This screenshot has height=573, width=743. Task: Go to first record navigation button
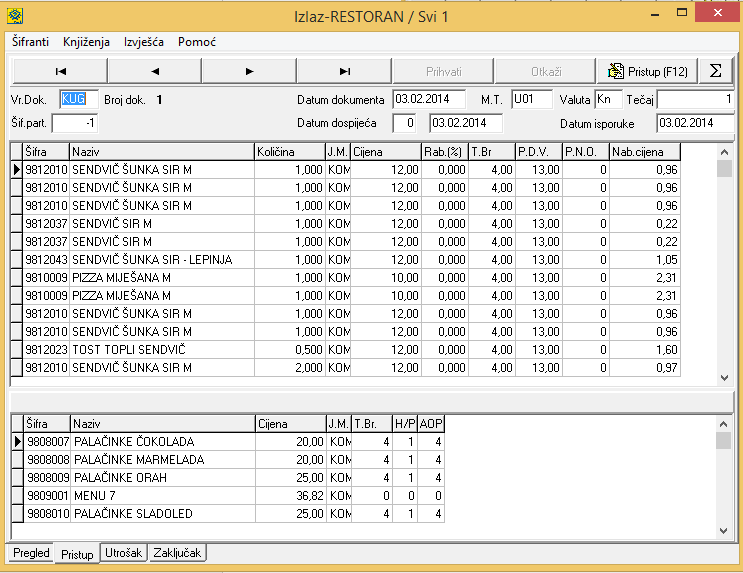click(x=60, y=71)
